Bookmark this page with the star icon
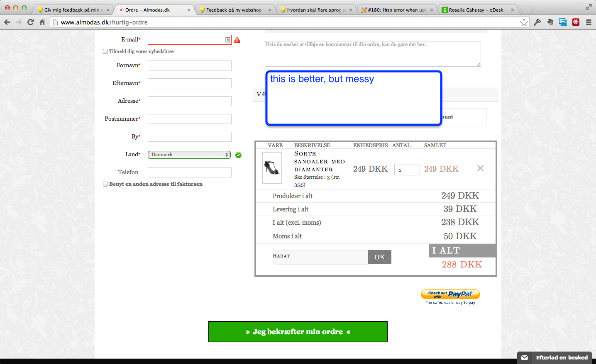 coord(524,22)
